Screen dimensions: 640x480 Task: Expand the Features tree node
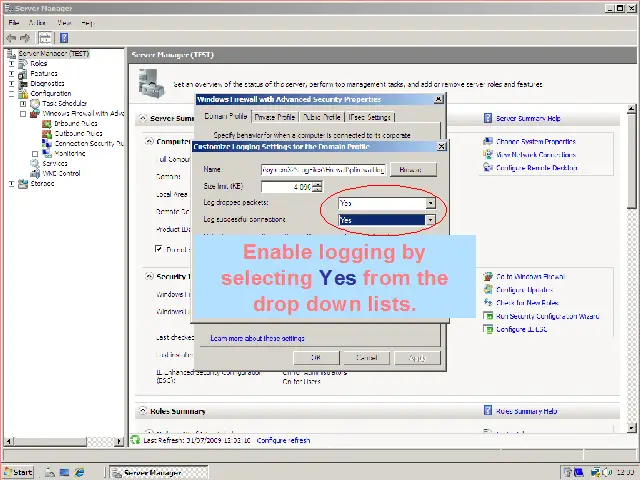click(x=11, y=74)
